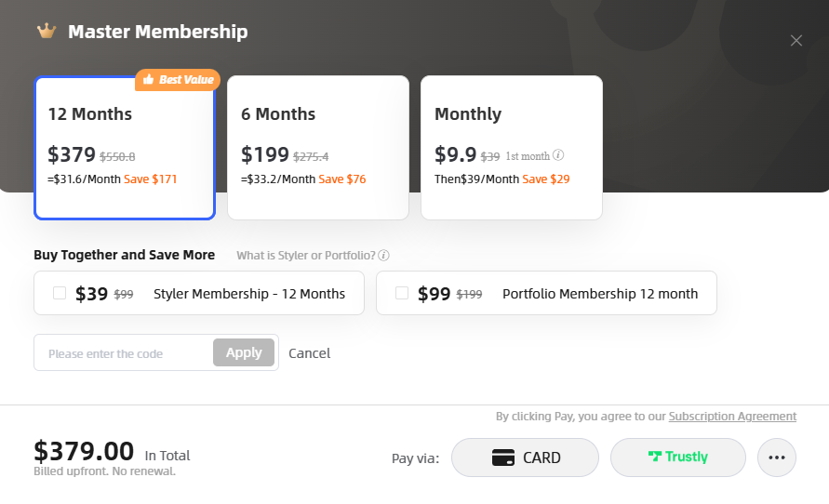Click the info icon after Styler or Portfolio
Viewport: 829px width, 504px height.
pos(383,256)
